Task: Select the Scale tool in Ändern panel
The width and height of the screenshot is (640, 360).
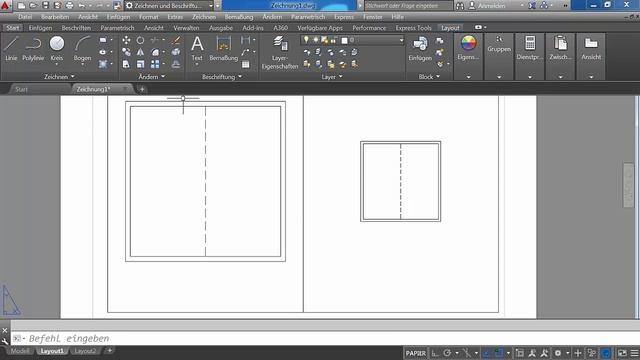Action: click(140, 64)
